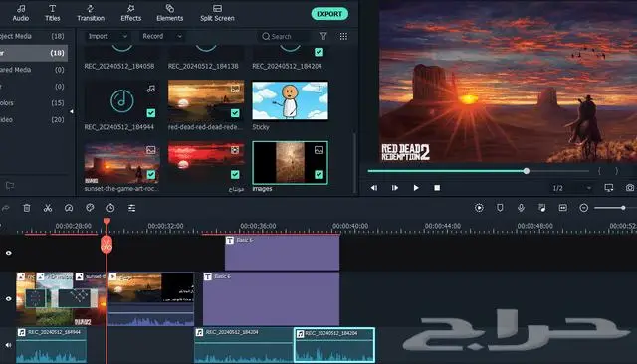Open the color palette correction tool
This screenshot has width=637, height=364.
pyautogui.click(x=90, y=208)
